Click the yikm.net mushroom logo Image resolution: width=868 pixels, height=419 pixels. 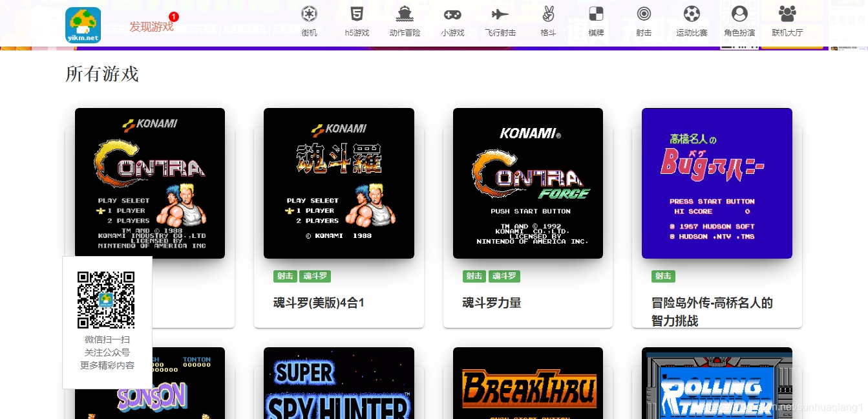(83, 25)
